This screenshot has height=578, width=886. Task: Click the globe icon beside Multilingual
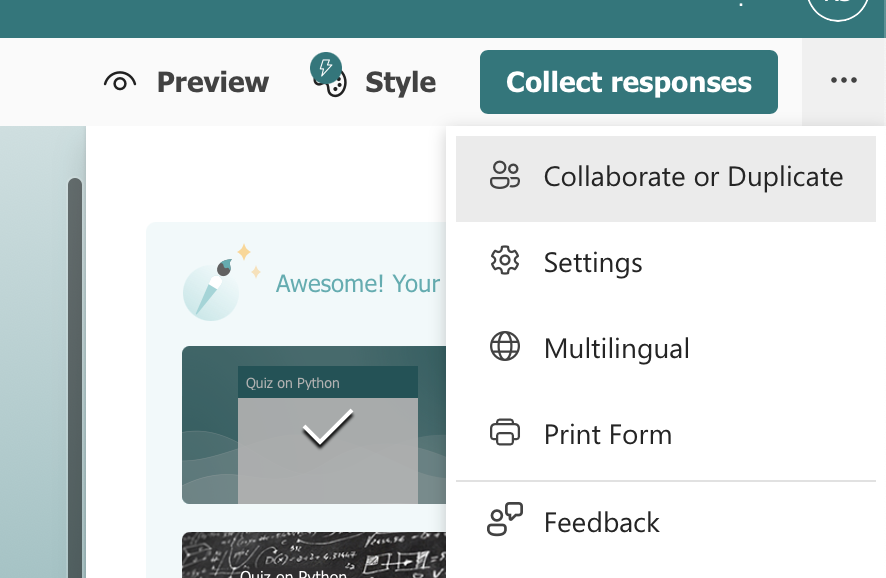(x=506, y=347)
